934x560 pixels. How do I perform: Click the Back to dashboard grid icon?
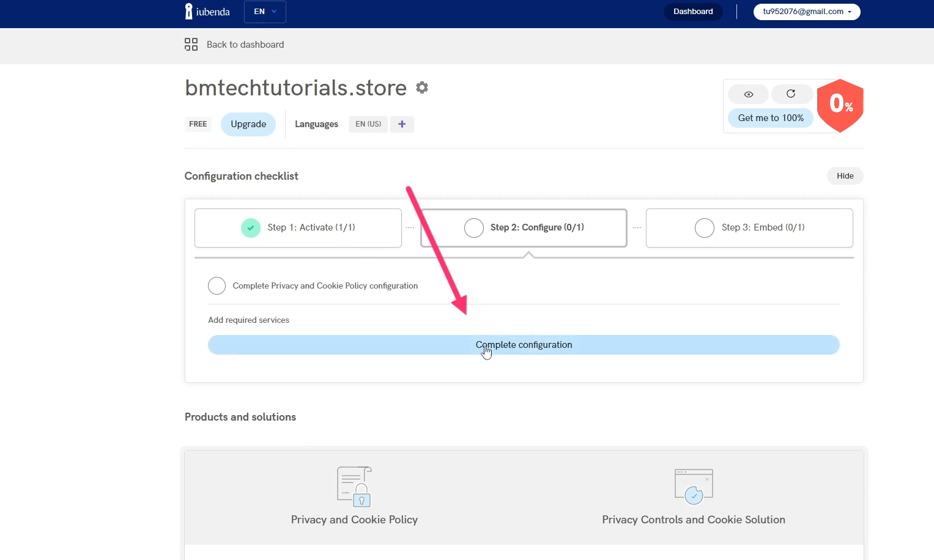pos(191,44)
